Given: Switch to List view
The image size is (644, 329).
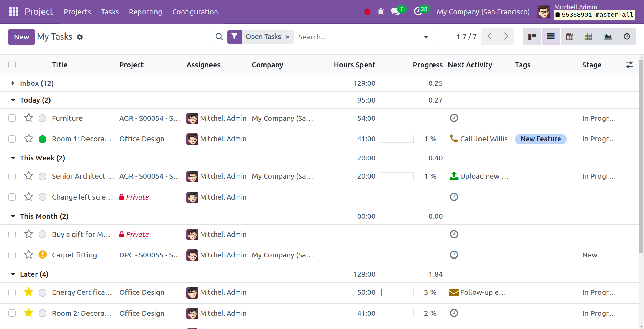Looking at the screenshot, I should (x=551, y=37).
